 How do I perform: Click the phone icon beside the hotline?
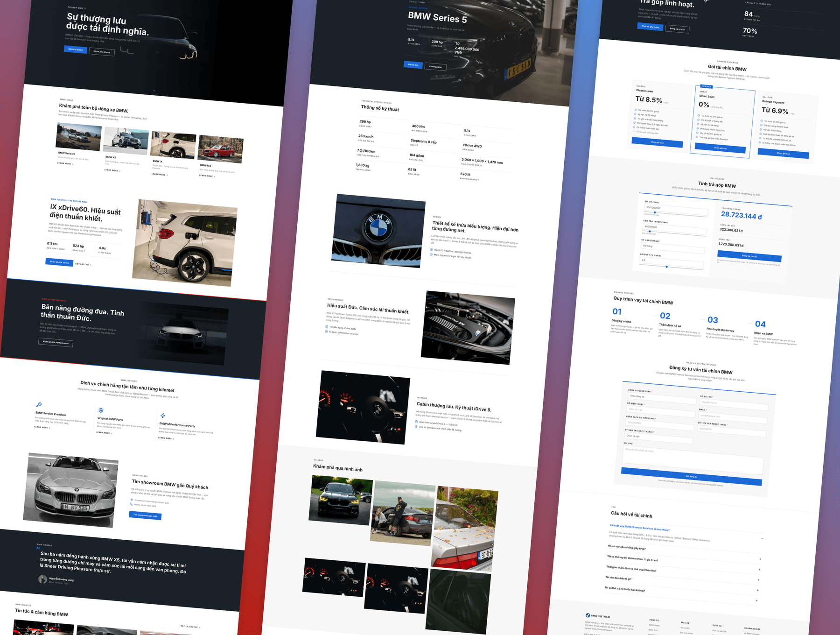click(x=132, y=504)
